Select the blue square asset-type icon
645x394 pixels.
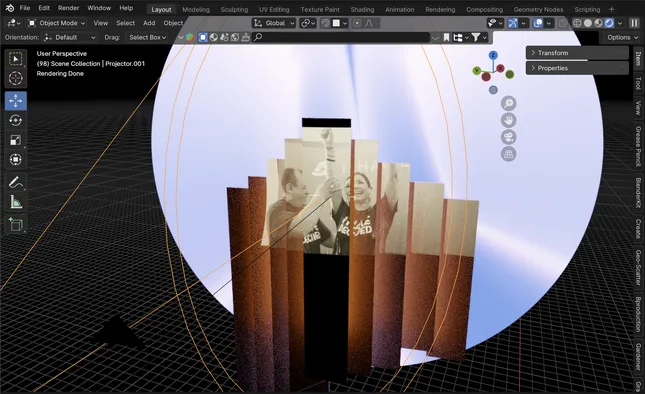tap(203, 37)
